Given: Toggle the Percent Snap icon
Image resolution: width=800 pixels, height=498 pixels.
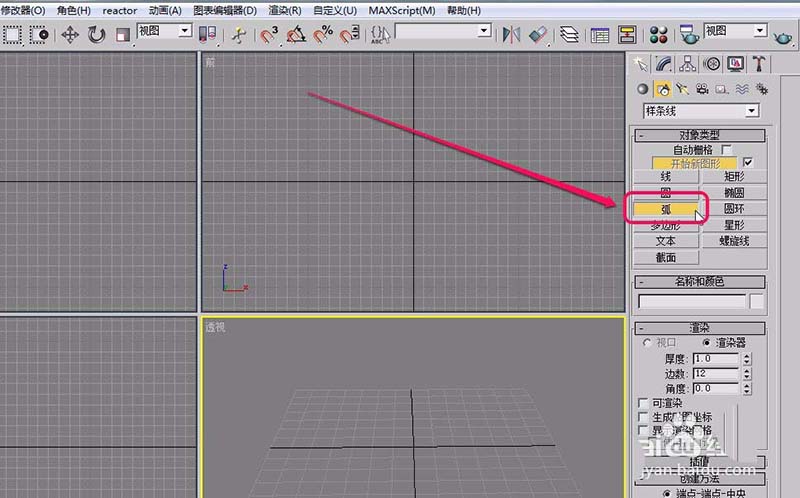Looking at the screenshot, I should pyautogui.click(x=323, y=35).
